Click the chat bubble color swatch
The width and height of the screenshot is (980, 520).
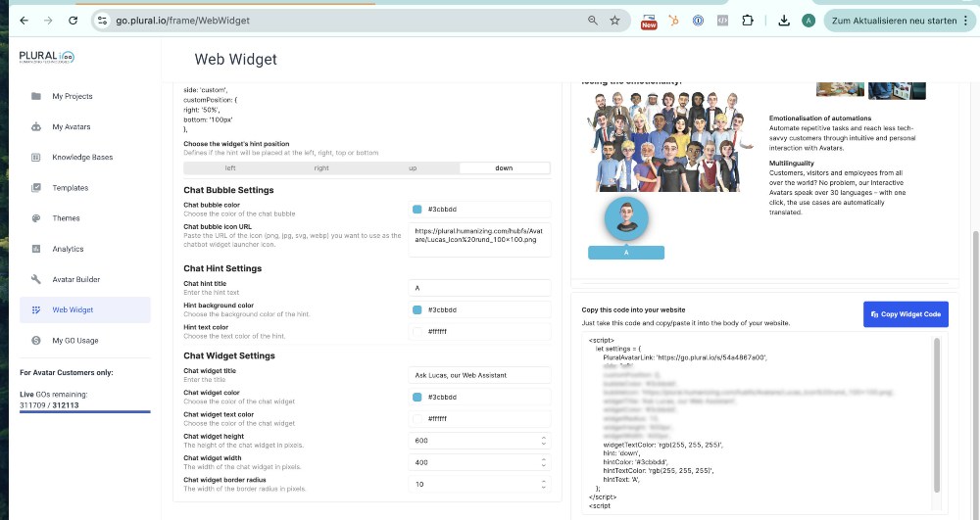[x=417, y=210]
